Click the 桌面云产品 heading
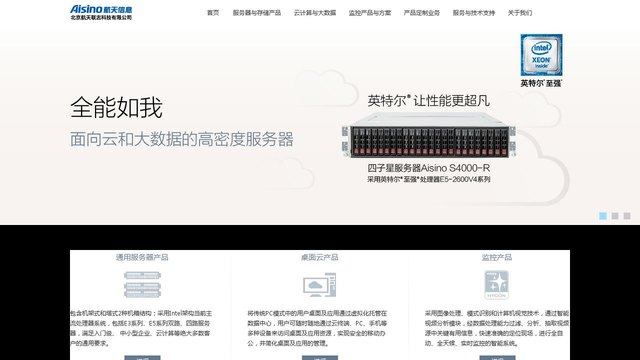This screenshot has width=640, height=360. 320,257
